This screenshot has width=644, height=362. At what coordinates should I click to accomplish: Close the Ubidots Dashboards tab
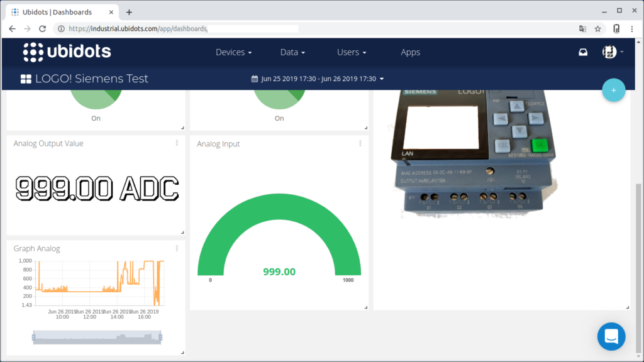point(111,13)
